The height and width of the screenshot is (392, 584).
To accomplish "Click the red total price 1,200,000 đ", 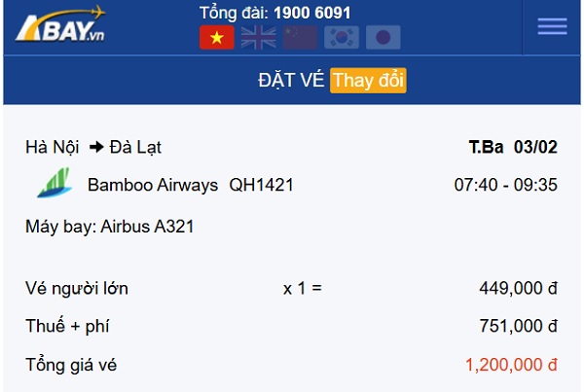I will point(511,365).
